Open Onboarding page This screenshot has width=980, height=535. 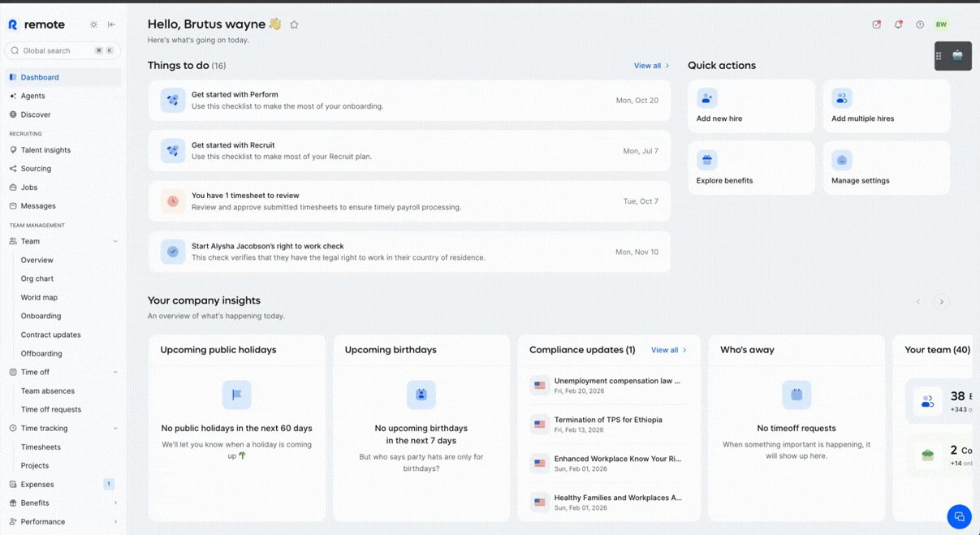(x=41, y=316)
